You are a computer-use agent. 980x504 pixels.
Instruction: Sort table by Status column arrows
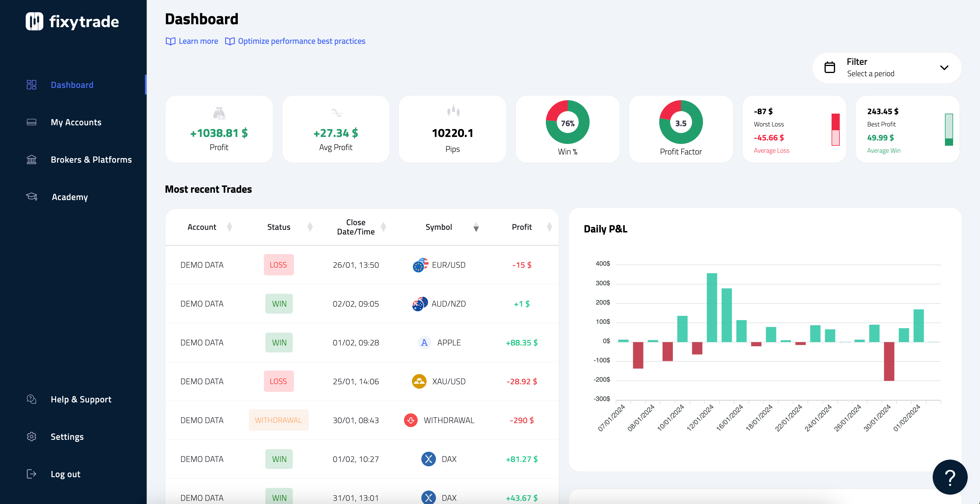pyautogui.click(x=310, y=227)
